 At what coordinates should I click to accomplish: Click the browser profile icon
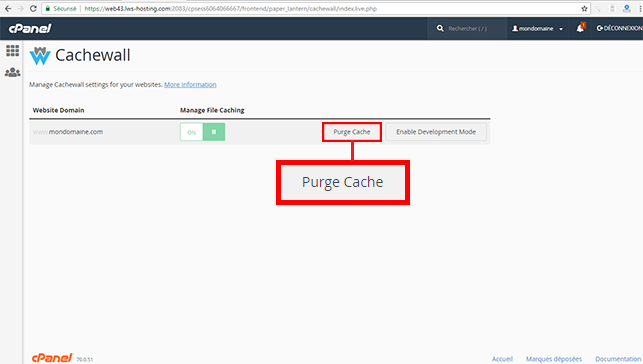[x=626, y=8]
